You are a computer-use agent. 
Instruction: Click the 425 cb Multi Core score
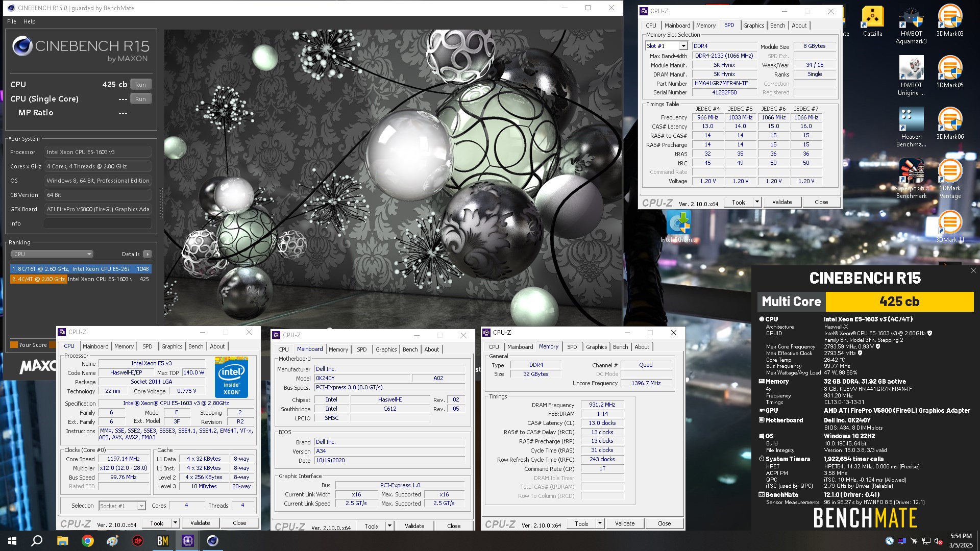pyautogui.click(x=899, y=302)
